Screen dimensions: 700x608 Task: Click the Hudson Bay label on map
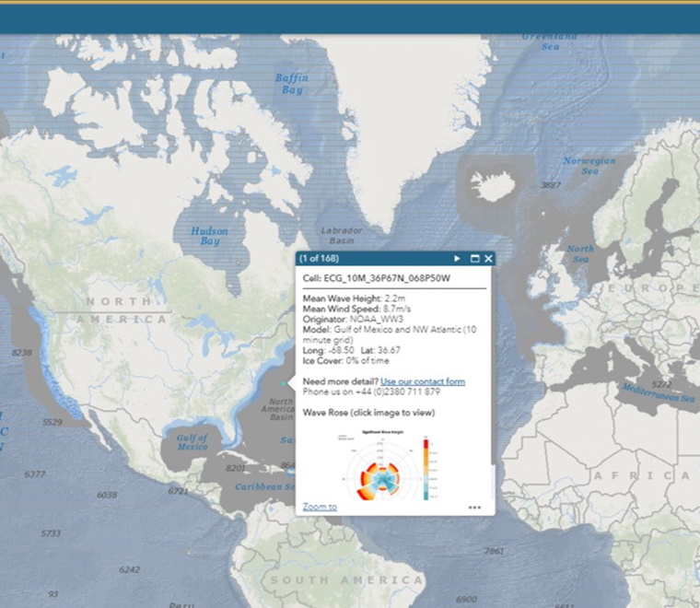point(209,236)
